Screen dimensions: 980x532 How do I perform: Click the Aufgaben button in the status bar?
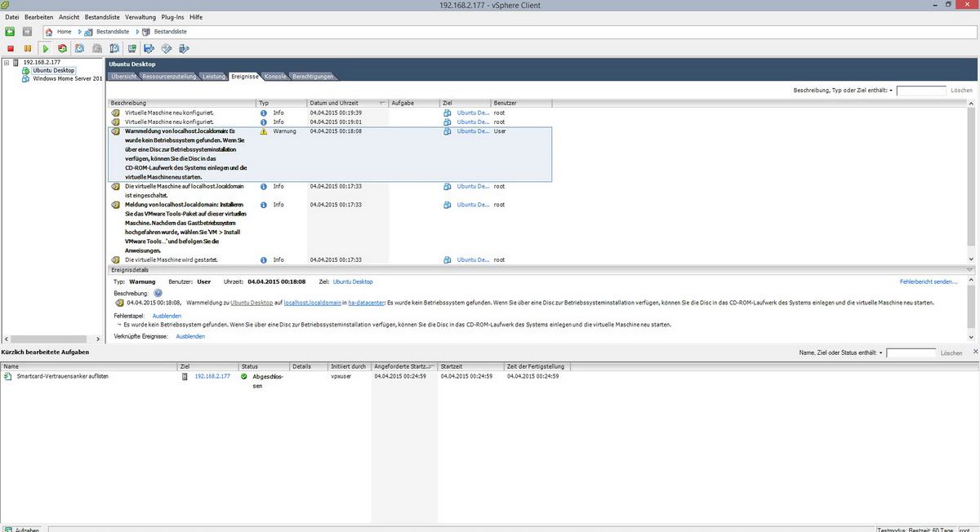click(21, 529)
